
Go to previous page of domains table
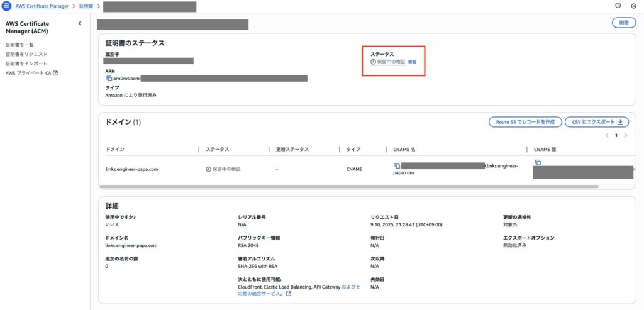tap(607, 135)
